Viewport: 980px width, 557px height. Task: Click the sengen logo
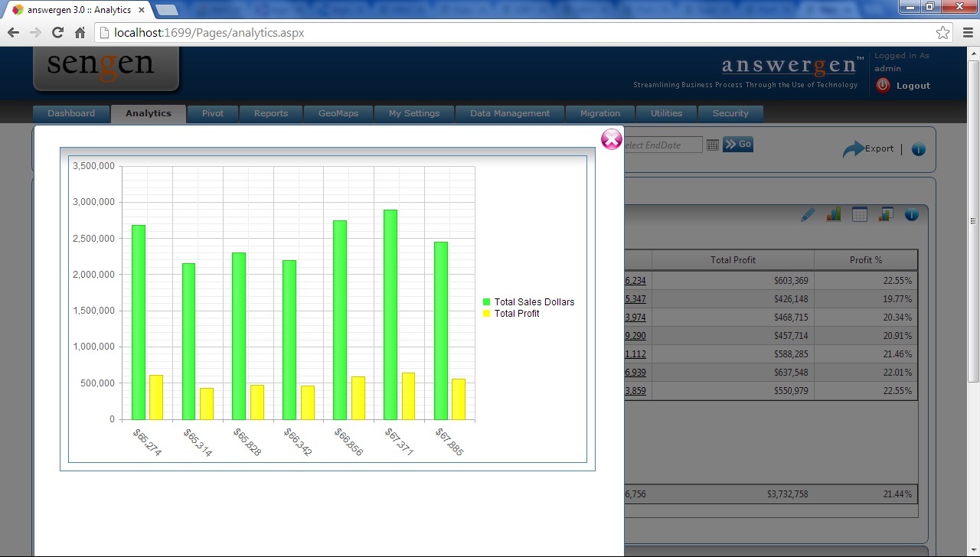[x=106, y=67]
